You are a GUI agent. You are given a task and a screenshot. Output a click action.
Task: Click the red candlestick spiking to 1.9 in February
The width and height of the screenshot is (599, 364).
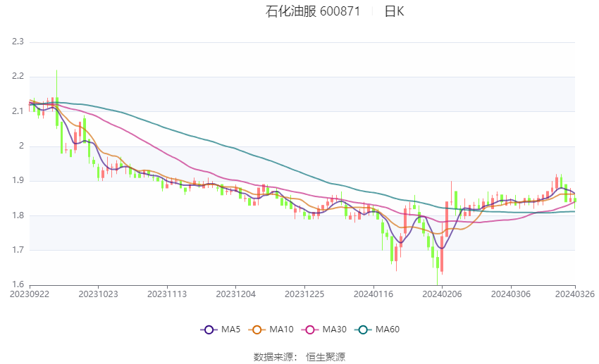pos(451,194)
